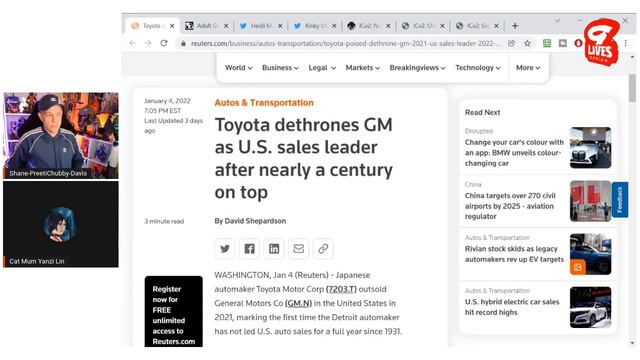Expand the Breakingviews menu
The height and width of the screenshot is (360, 640).
(x=418, y=68)
